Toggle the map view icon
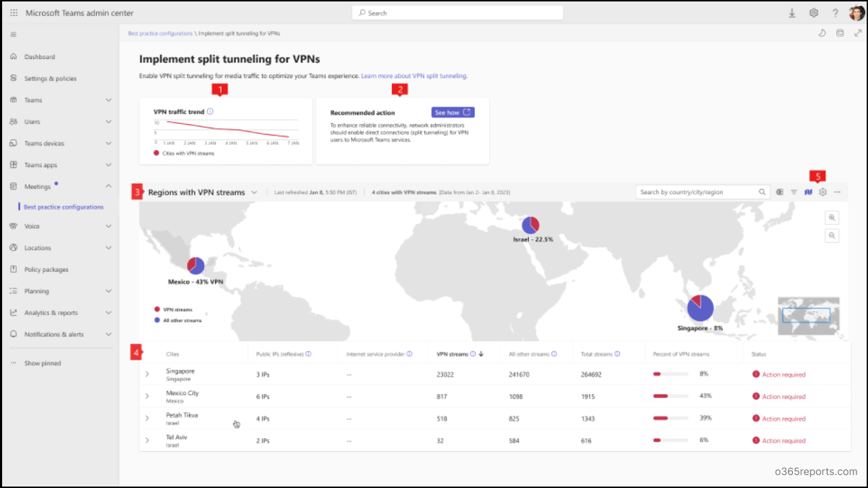This screenshot has width=868, height=488. [808, 192]
